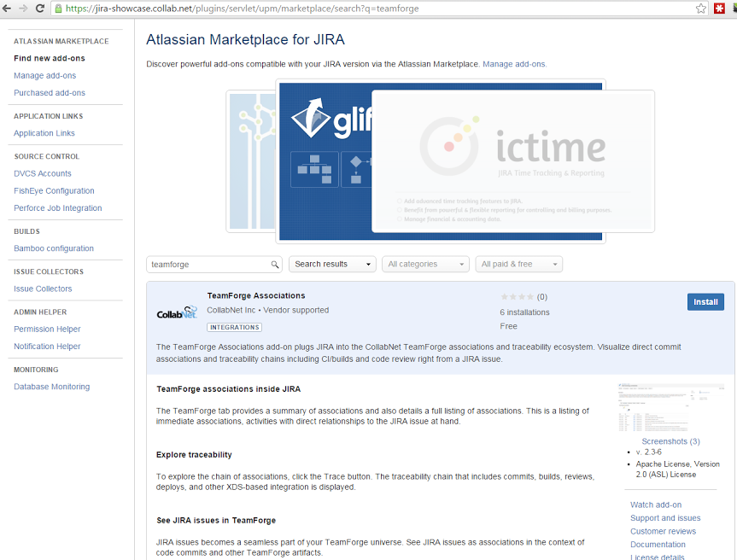Click 'CollabNet Inc • Vendor supported' text

click(x=268, y=310)
